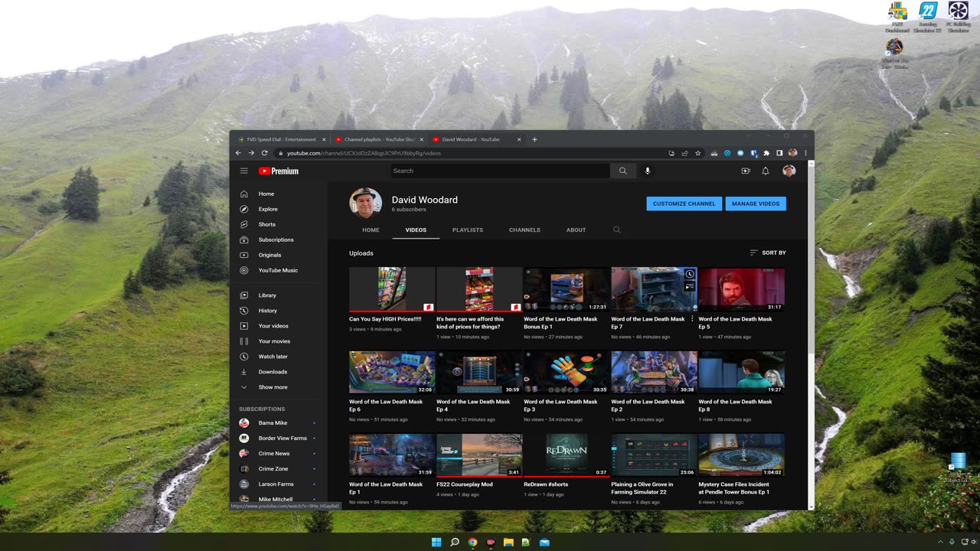Click in the YouTube Search field
This screenshot has width=980, height=551.
500,171
